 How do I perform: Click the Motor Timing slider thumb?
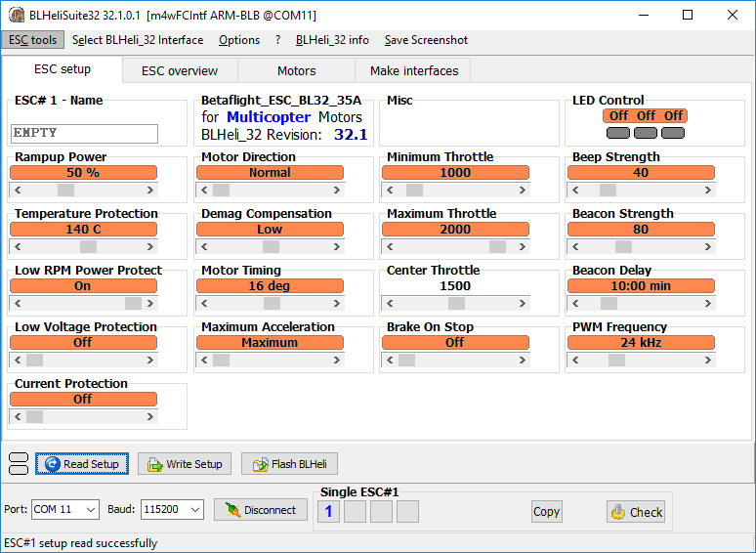click(272, 303)
